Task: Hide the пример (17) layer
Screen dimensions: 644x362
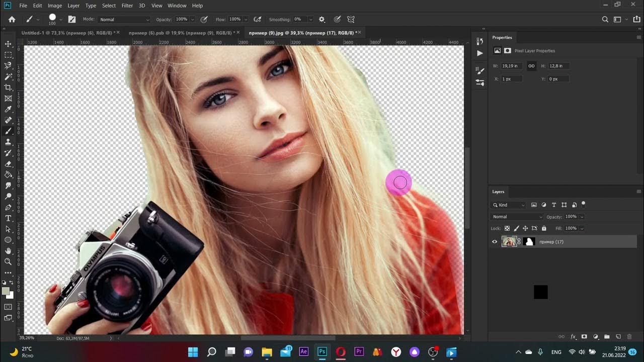Action: pos(495,242)
